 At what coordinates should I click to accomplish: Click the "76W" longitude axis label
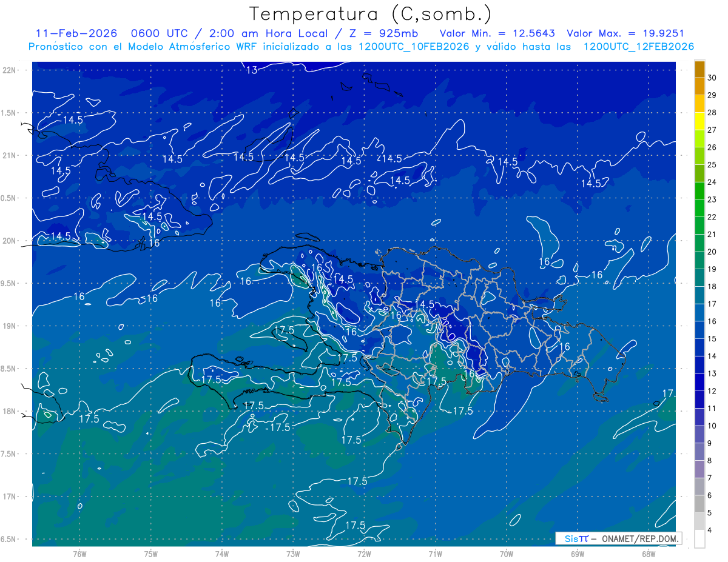click(79, 554)
